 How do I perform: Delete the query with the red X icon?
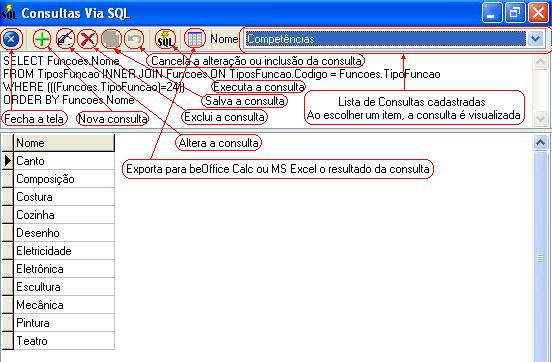click(x=88, y=39)
